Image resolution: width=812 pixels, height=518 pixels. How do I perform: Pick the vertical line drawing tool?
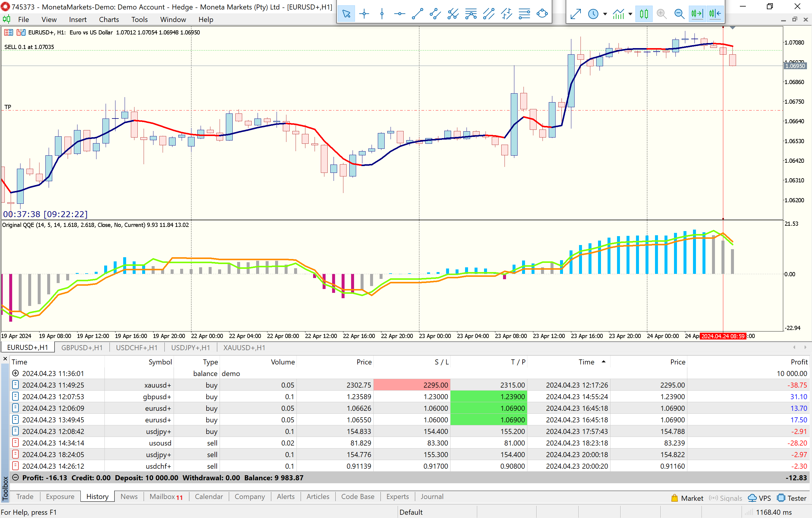point(382,14)
